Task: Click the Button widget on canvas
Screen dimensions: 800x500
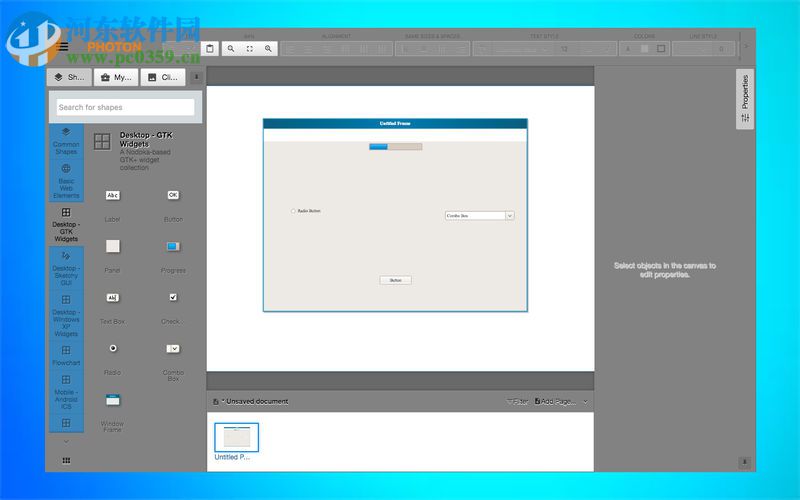Action: click(395, 280)
